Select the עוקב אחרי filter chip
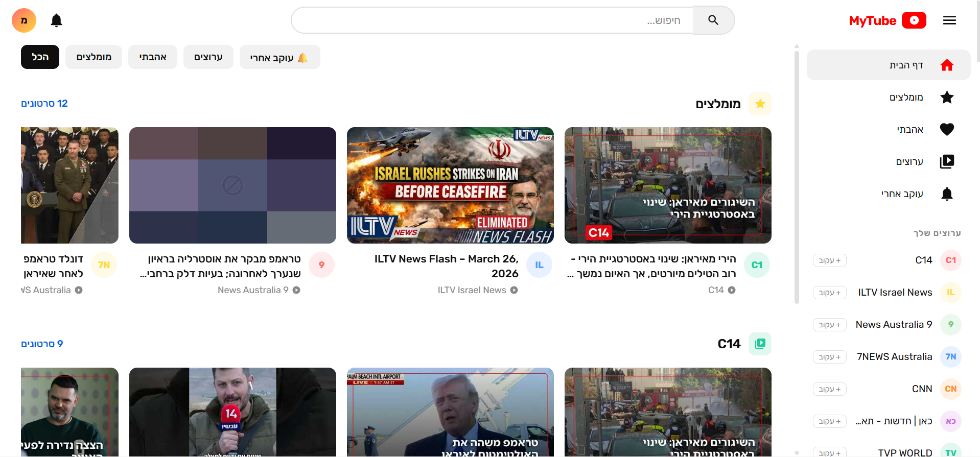Viewport: 980px width, 457px height. pos(279,57)
